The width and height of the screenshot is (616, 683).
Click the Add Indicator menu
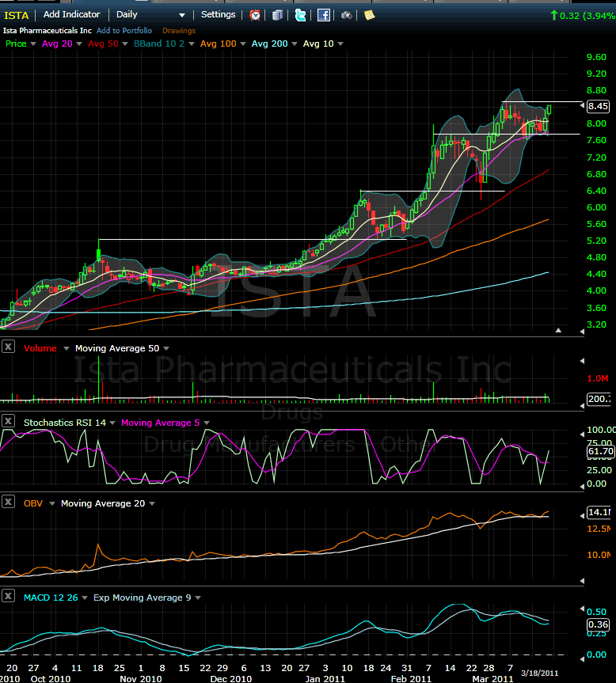[72, 14]
